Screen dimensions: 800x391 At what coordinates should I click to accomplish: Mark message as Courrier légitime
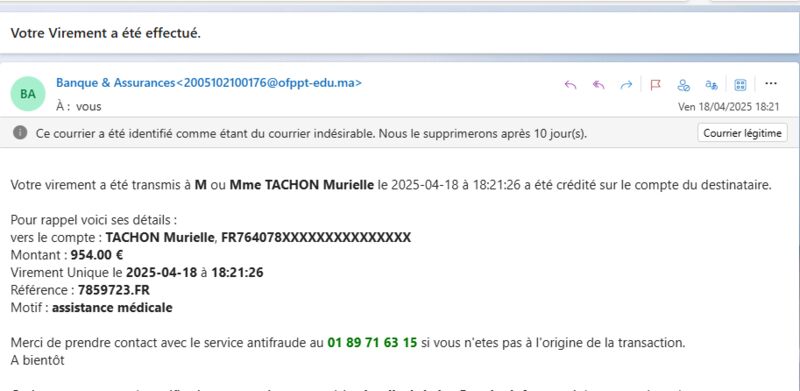click(742, 133)
